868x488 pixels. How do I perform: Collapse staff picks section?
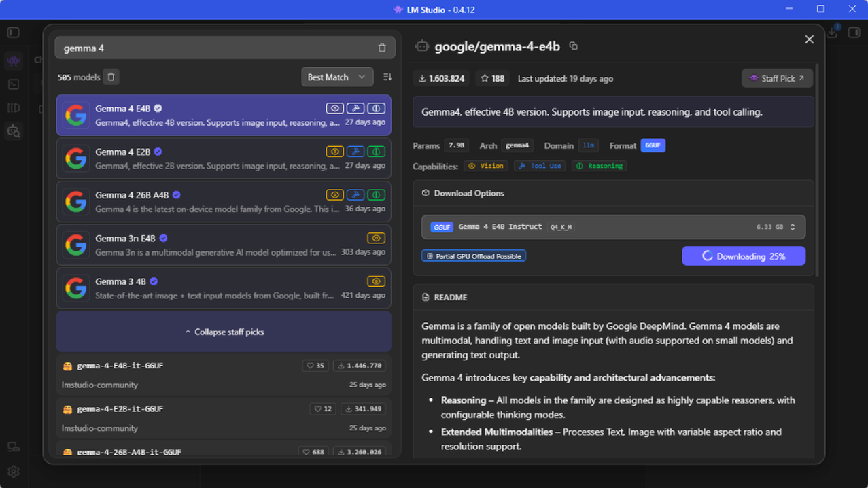pyautogui.click(x=224, y=332)
